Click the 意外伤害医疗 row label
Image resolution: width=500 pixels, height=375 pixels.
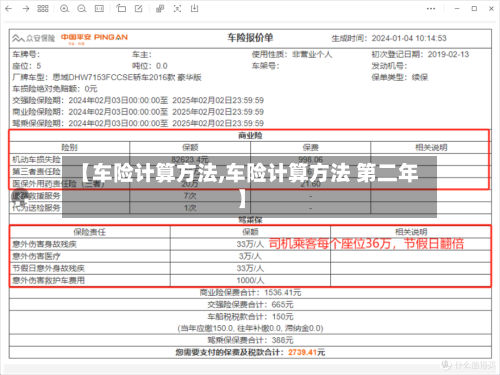pyautogui.click(x=36, y=256)
